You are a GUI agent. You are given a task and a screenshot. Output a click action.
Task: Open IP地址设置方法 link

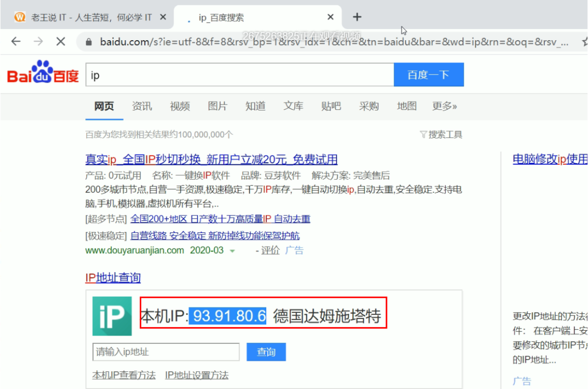197,375
